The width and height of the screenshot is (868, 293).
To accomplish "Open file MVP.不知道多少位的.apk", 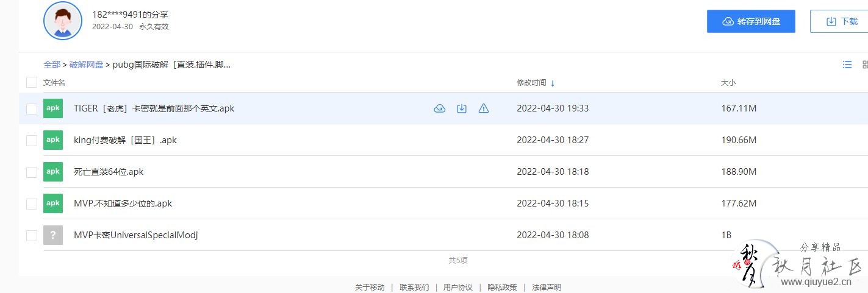I will [x=123, y=203].
